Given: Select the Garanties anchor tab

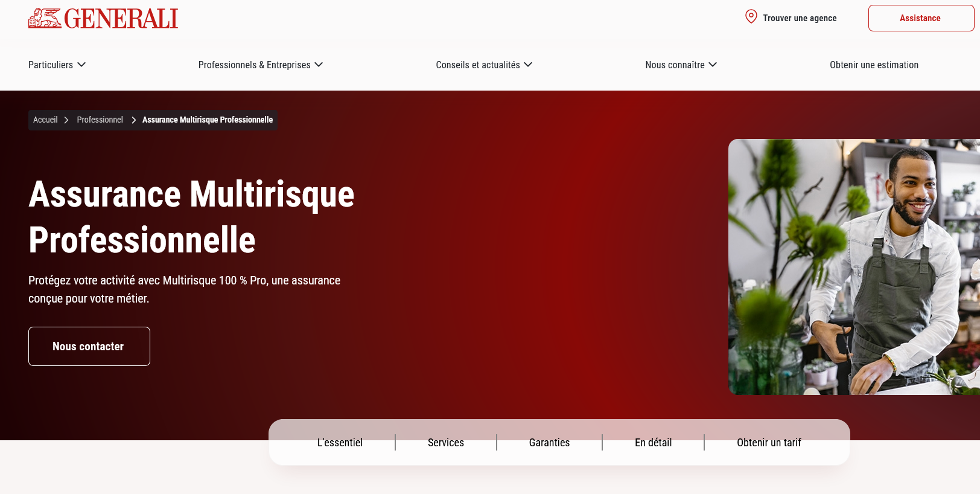Looking at the screenshot, I should click(549, 443).
